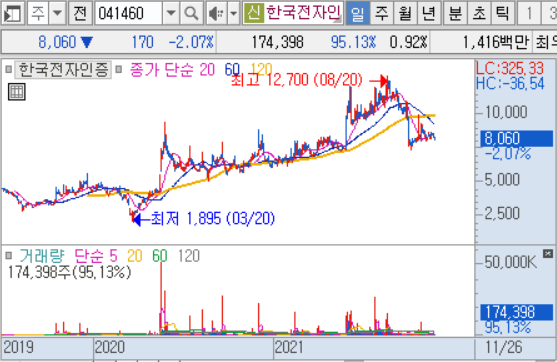Click the 최저 1,895 (03/20) low marker
This screenshot has height=362, width=557.
tap(213, 218)
